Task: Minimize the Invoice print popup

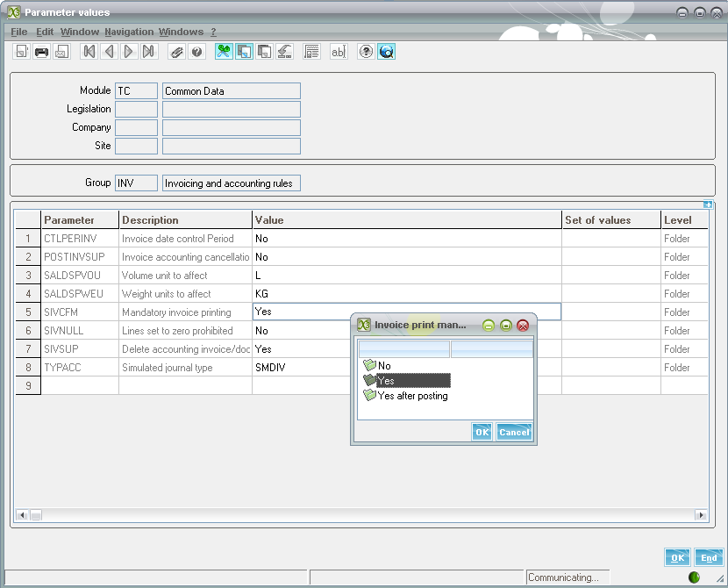Action: click(489, 326)
